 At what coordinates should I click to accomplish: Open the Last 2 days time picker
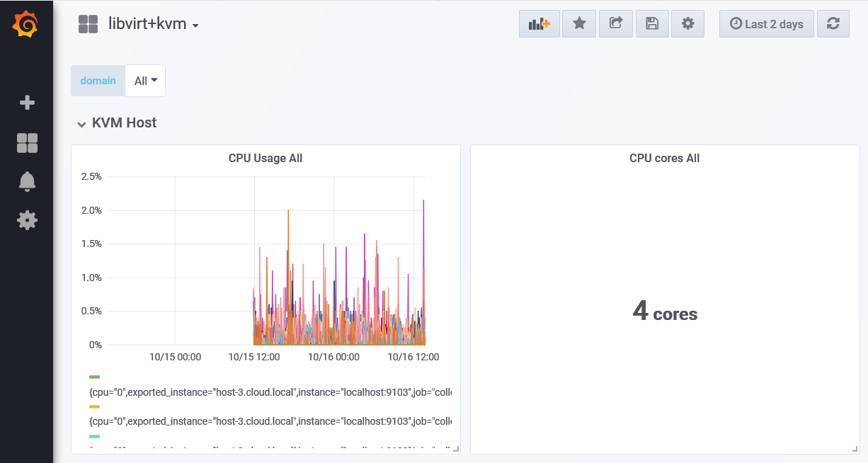(x=767, y=23)
